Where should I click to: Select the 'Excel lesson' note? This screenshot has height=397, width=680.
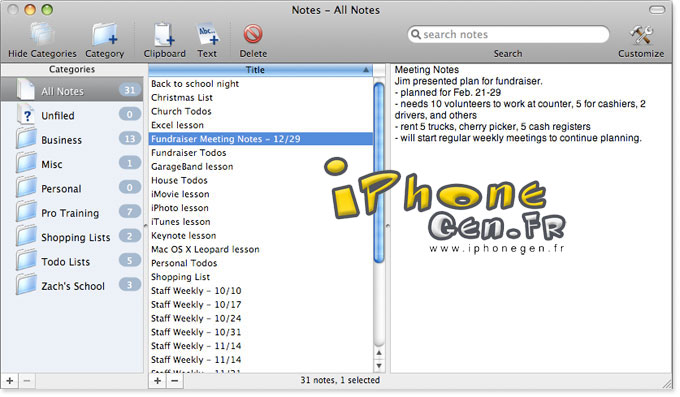pos(260,125)
